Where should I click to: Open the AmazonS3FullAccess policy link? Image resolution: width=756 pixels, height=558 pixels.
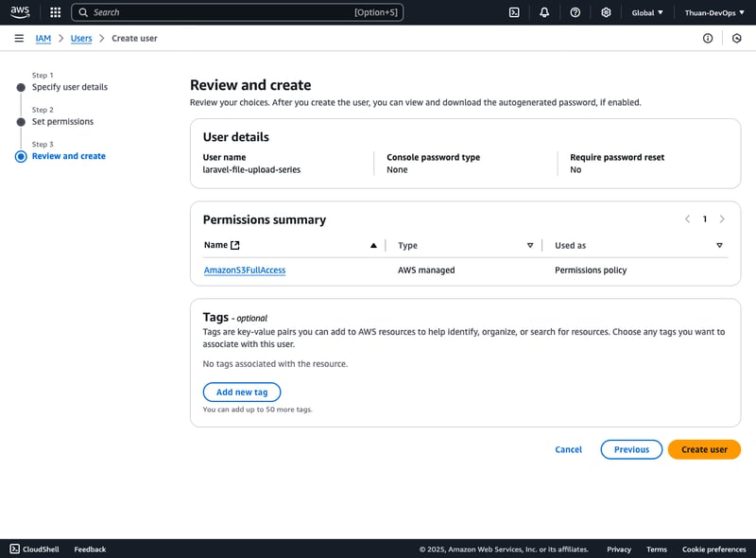245,270
